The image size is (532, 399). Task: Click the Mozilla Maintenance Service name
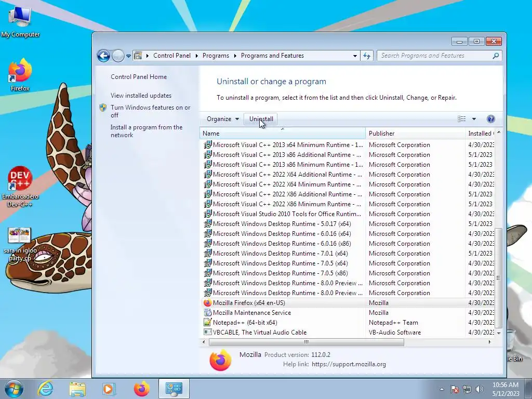(252, 312)
